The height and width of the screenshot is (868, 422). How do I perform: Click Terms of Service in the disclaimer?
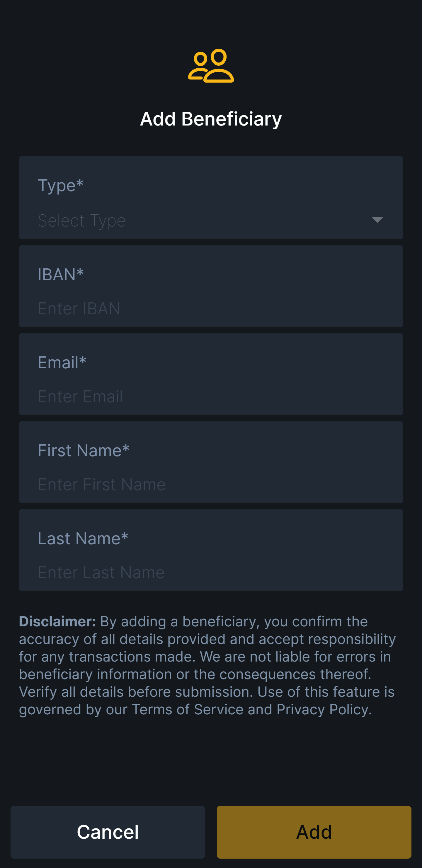[x=187, y=709]
